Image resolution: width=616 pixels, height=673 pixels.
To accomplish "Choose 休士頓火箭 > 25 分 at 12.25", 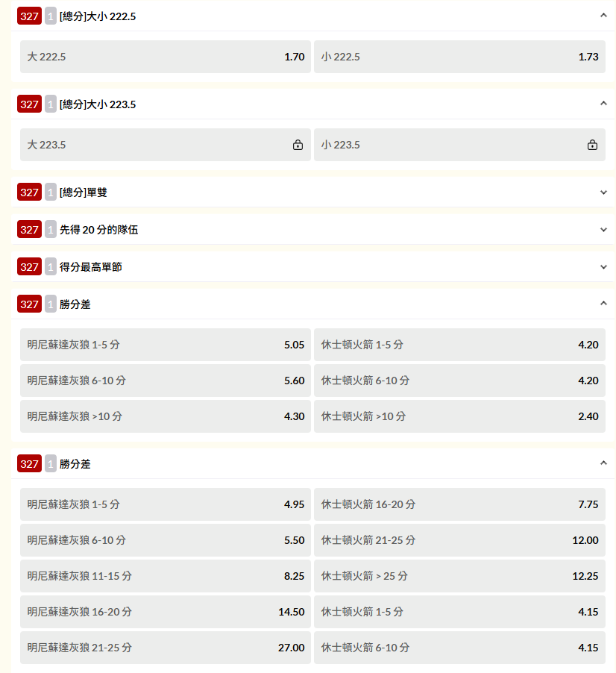I will click(x=459, y=576).
